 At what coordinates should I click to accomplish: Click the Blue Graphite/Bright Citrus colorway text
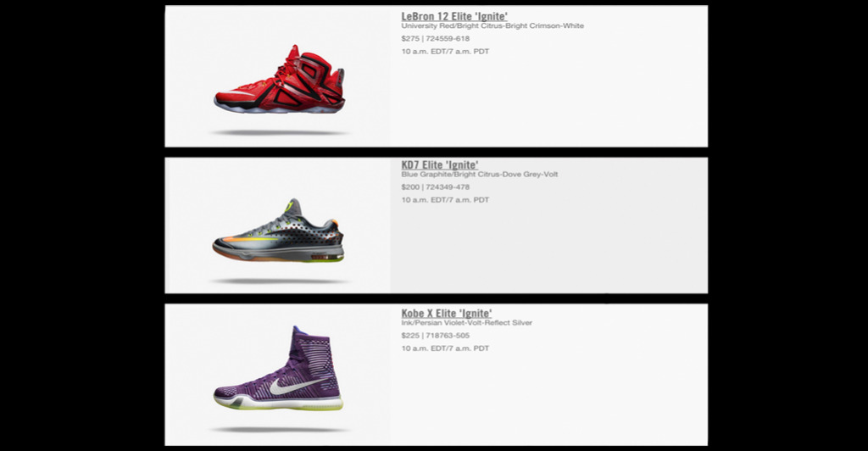pos(480,175)
